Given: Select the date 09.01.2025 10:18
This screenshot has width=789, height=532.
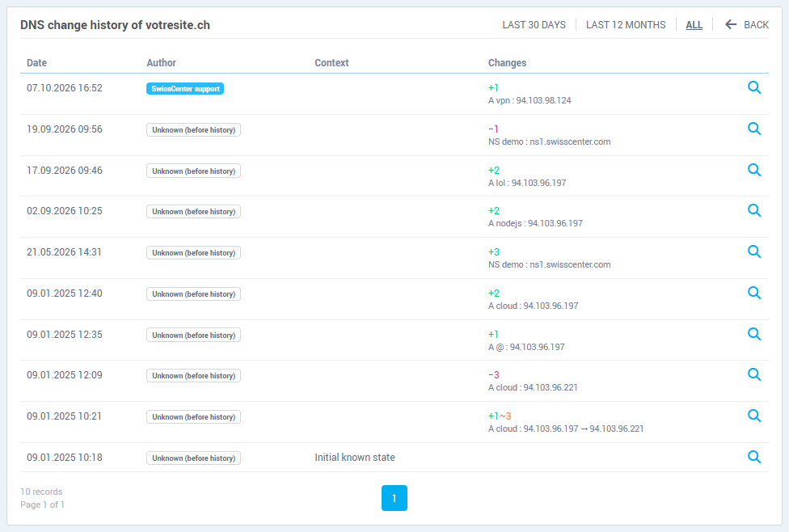Looking at the screenshot, I should 65,458.
